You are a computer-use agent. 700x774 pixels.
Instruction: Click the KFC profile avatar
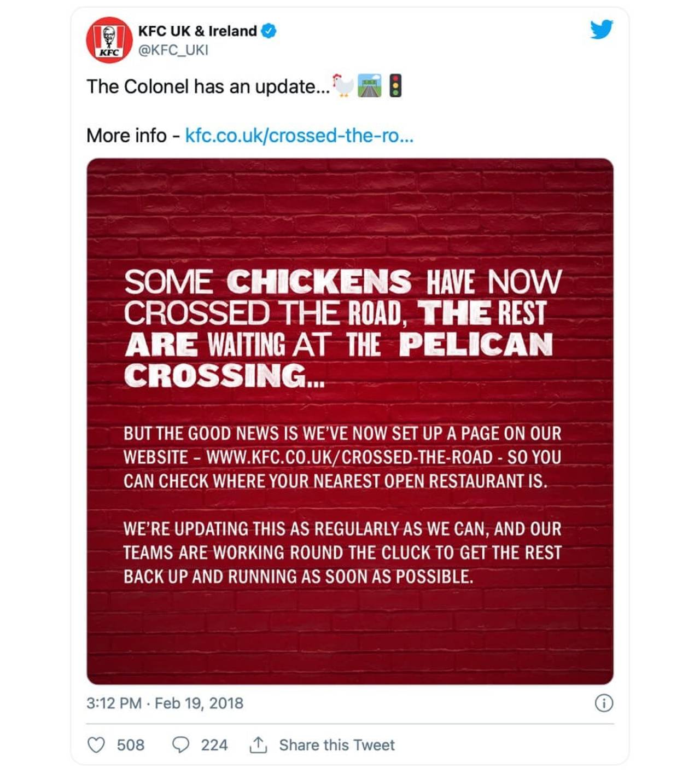click(109, 40)
